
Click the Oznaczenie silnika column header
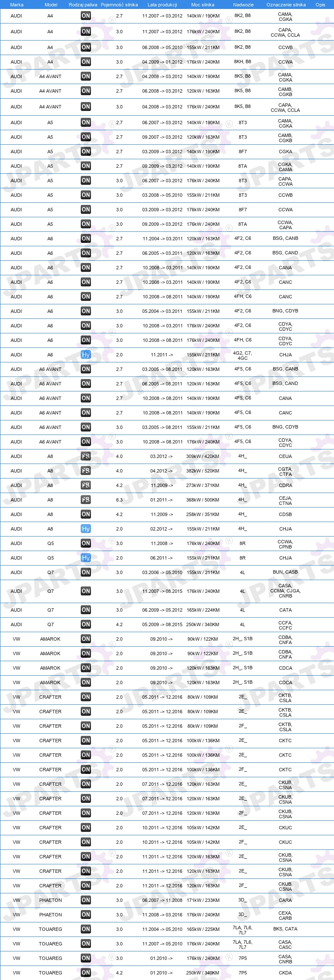pos(286,5)
